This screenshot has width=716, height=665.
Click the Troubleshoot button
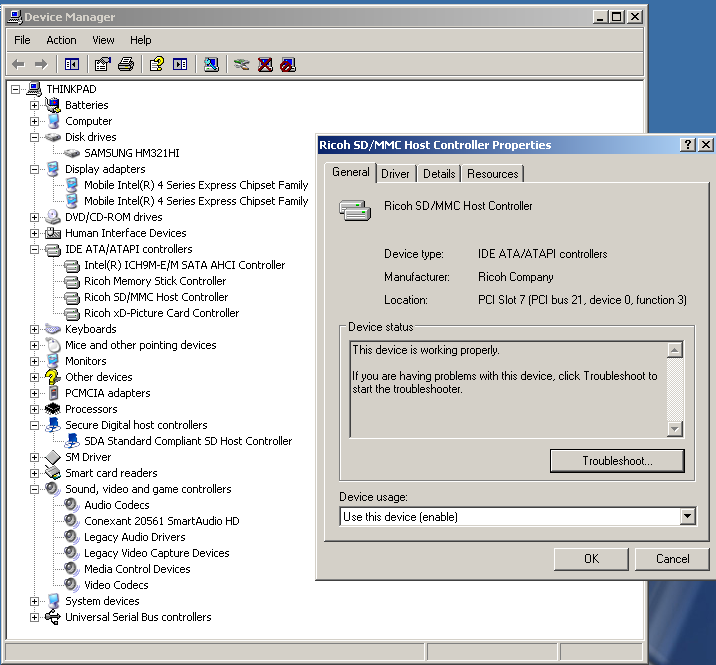click(x=617, y=461)
